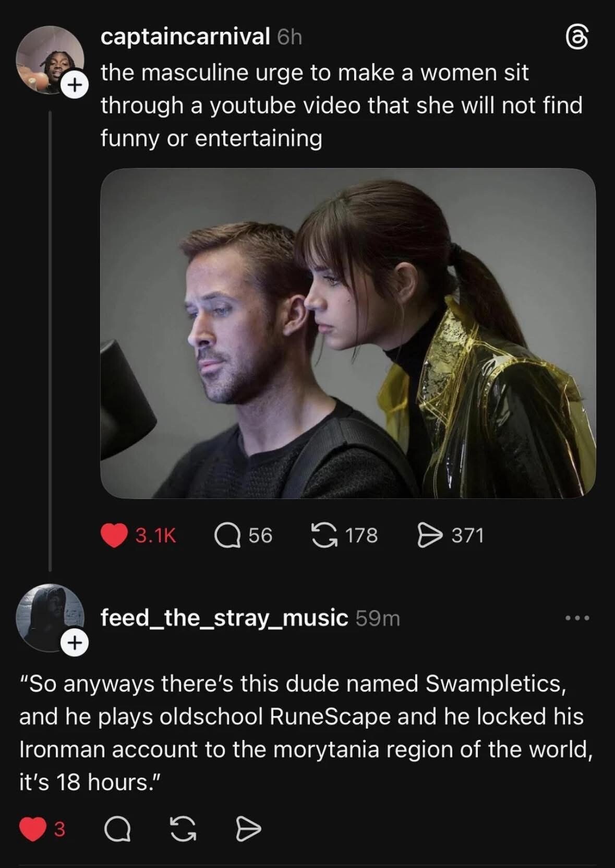Unlike captaincarnival's post via the red heart
The width and height of the screenshot is (615, 868).
pyautogui.click(x=114, y=536)
